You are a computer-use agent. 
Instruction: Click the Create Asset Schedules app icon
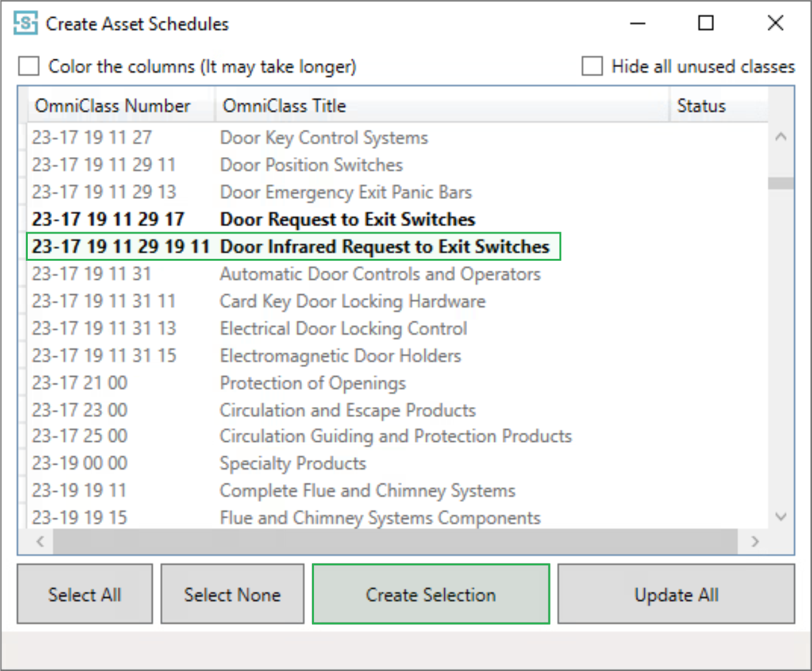tap(25, 24)
